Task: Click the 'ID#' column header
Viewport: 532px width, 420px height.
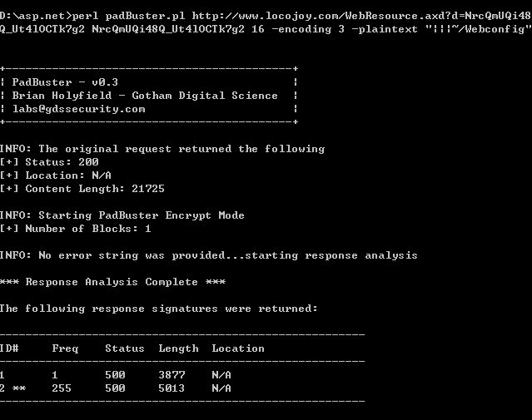Action: [9, 348]
